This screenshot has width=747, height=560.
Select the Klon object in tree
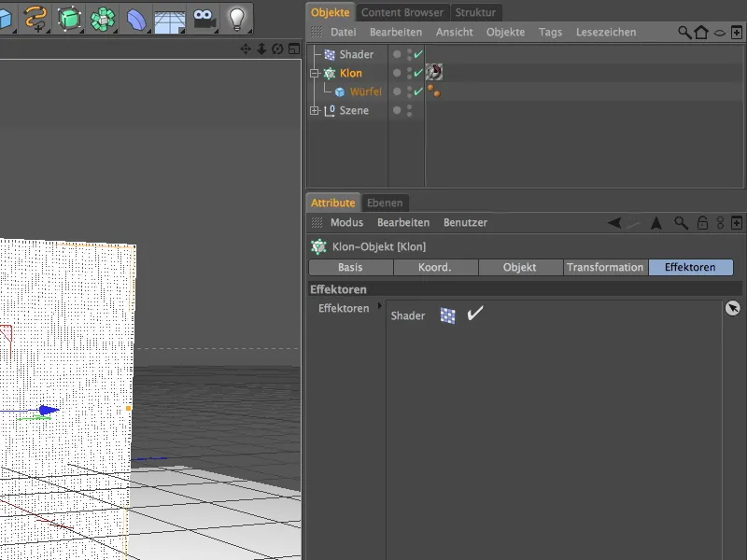tap(351, 74)
